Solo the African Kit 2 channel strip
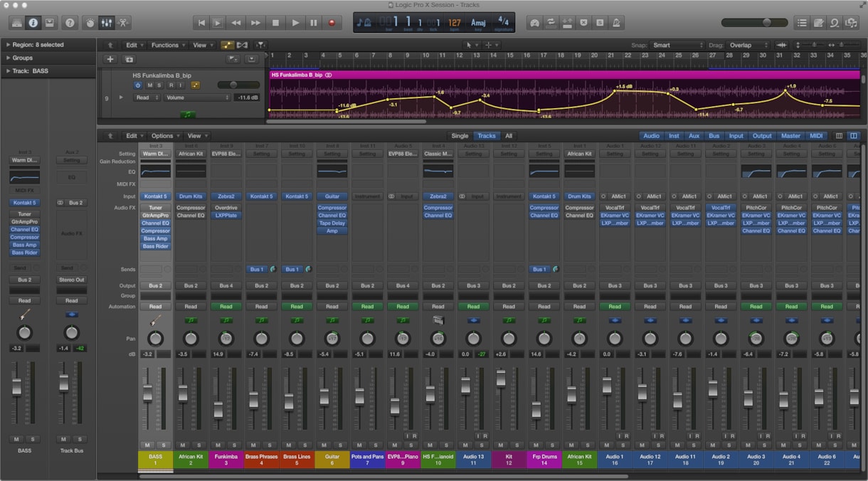Viewport: 868px width, 481px height. pos(199,445)
